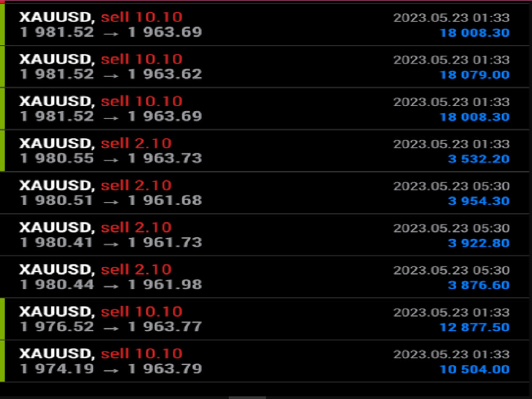Click the close price 1 961.73
The height and width of the screenshot is (399, 532).
(x=165, y=242)
